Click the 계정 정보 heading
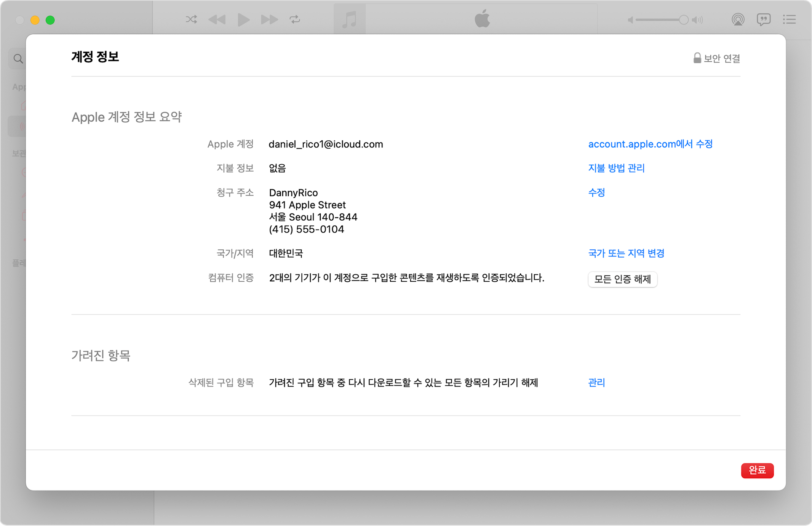 (x=95, y=57)
